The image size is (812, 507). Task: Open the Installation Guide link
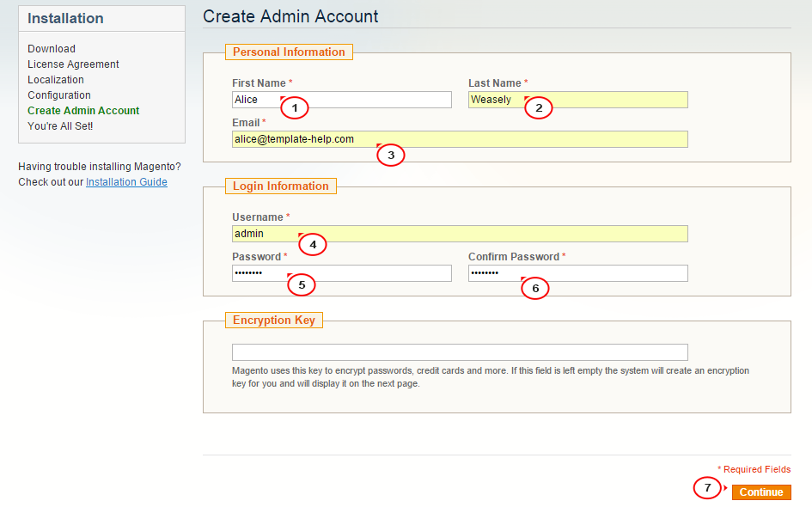(126, 182)
